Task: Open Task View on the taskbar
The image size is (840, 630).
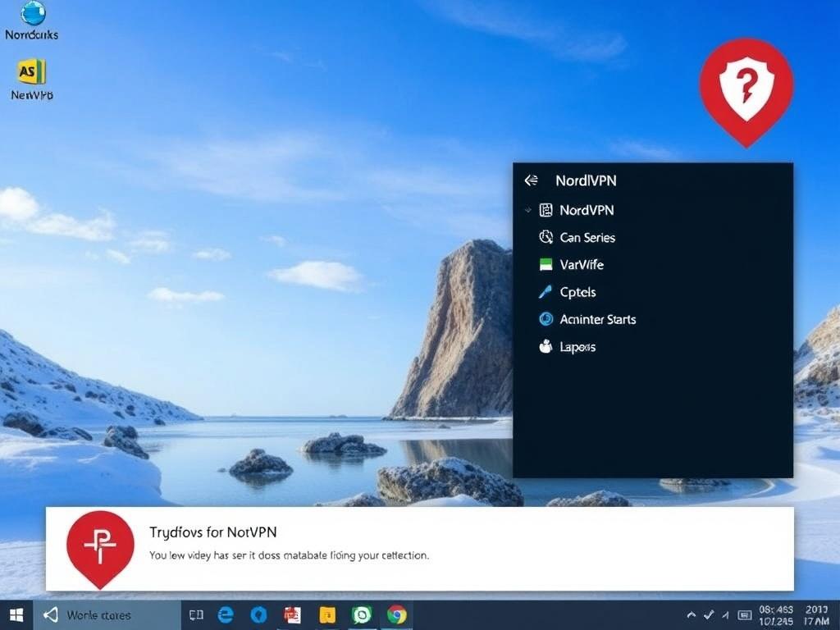Action: click(196, 615)
